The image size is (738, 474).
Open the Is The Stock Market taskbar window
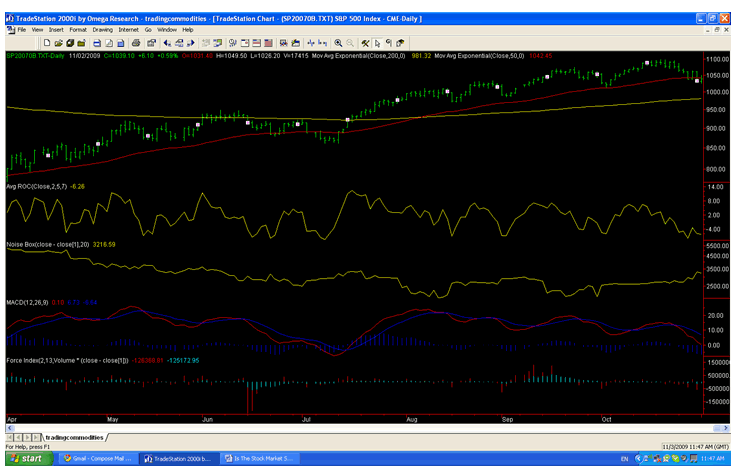point(269,458)
